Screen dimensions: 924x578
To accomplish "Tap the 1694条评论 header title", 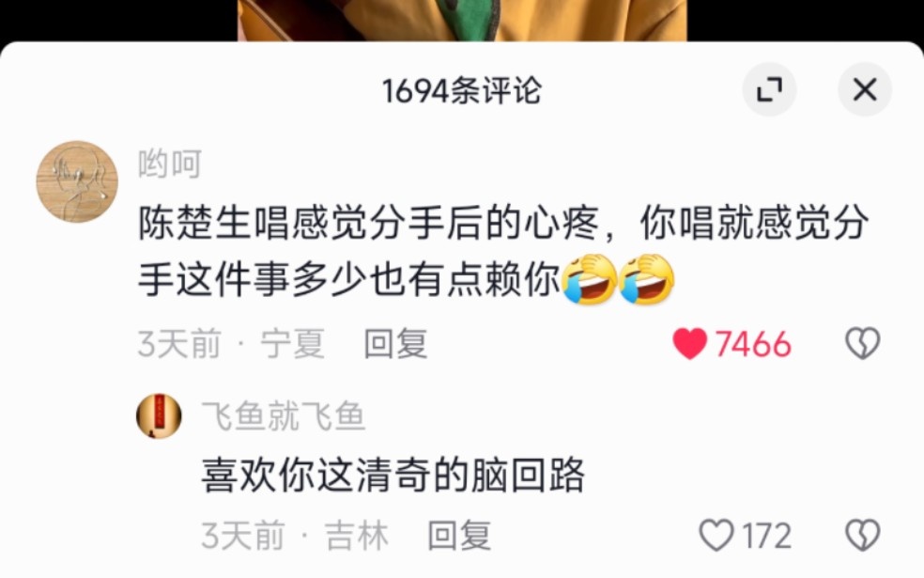I will click(461, 91).
